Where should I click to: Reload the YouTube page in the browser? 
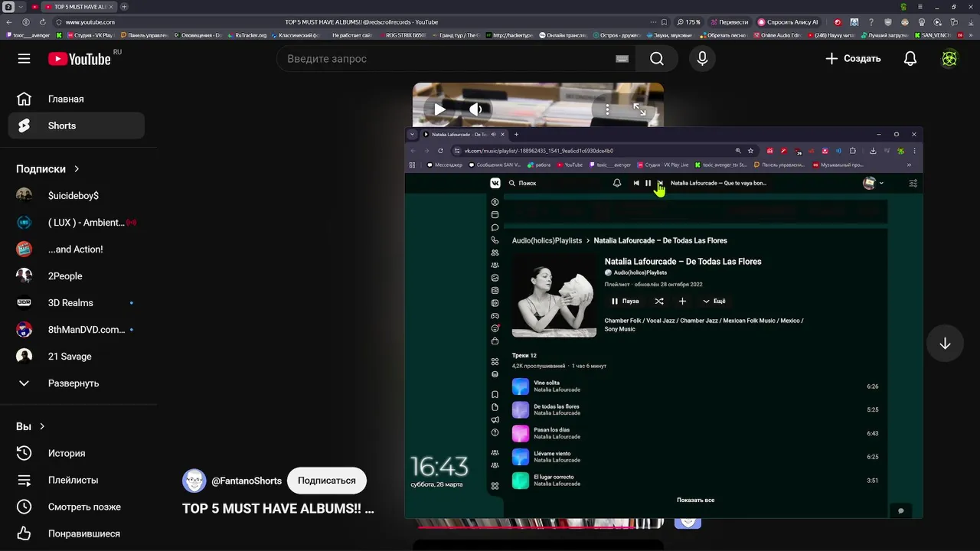coord(42,22)
